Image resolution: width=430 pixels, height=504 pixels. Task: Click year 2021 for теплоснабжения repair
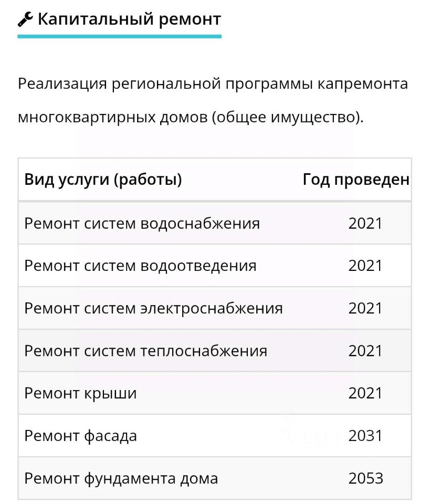(365, 351)
